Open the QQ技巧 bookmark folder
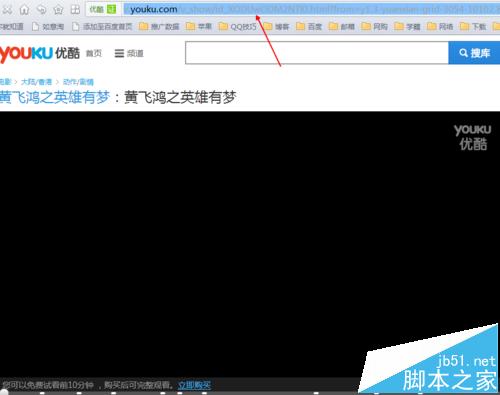500x395 pixels. (x=238, y=26)
